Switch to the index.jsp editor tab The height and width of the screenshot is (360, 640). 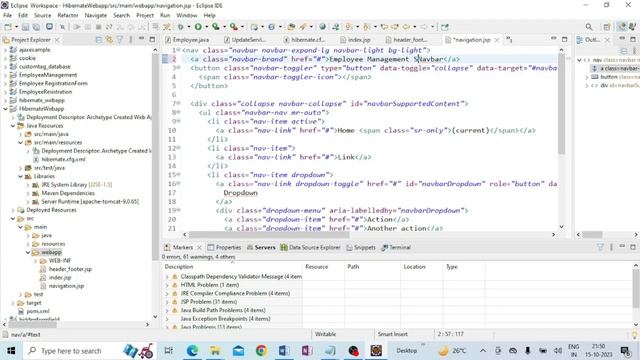coord(356,40)
